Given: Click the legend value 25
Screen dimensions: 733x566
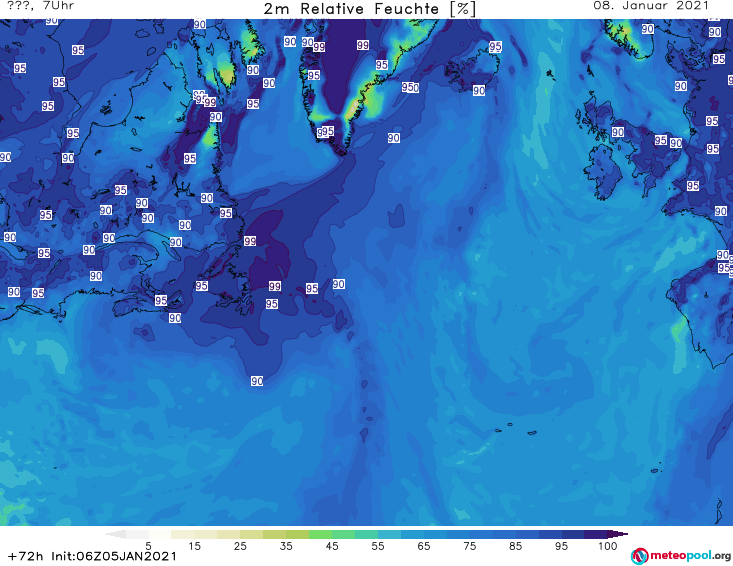Looking at the screenshot, I should pos(240,546).
